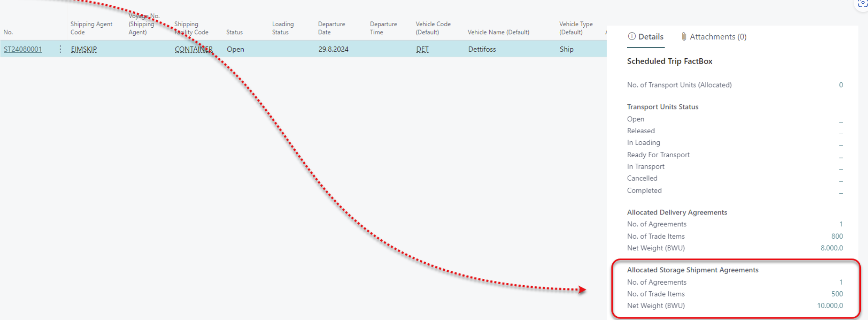Click the Shipping Agent Code column header

pos(91,28)
